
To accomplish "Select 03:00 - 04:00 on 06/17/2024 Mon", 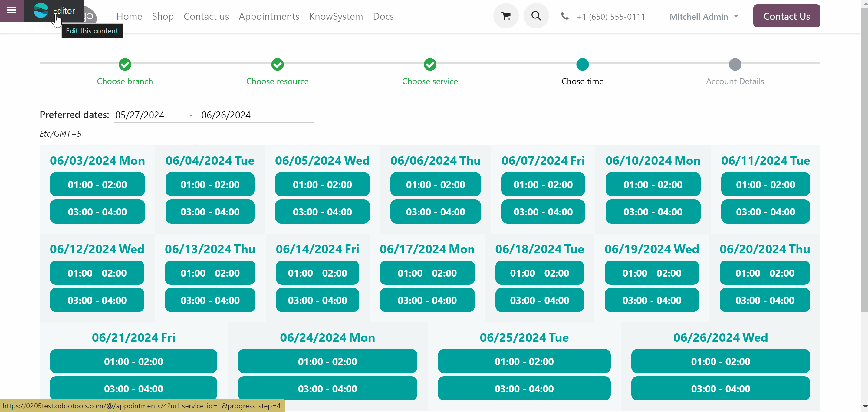I will pos(427,300).
